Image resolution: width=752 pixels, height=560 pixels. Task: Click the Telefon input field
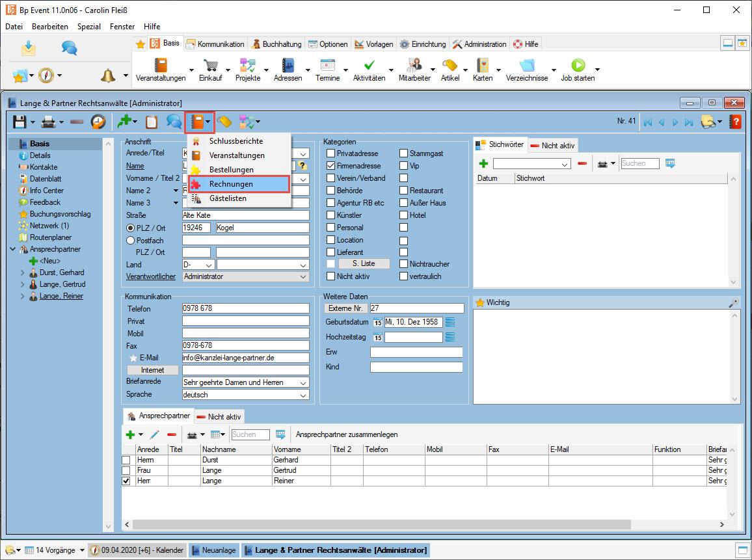point(245,309)
